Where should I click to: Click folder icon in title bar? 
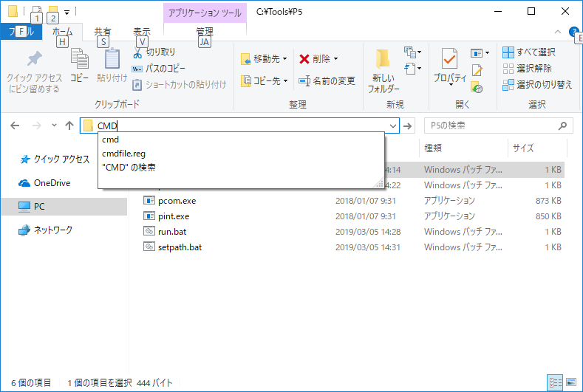coord(13,11)
